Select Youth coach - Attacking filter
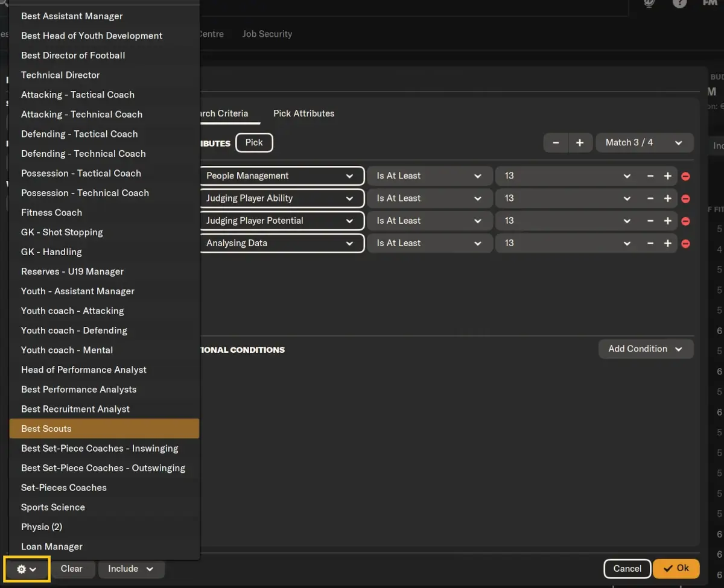Viewport: 724px width, 588px height. (x=104, y=311)
